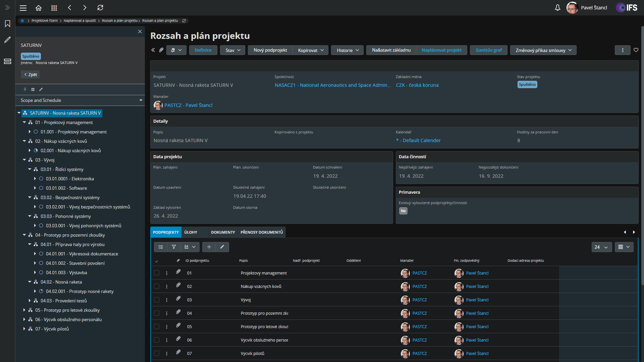644x362 pixels.
Task: Open the Stav dropdown
Action: tap(232, 50)
